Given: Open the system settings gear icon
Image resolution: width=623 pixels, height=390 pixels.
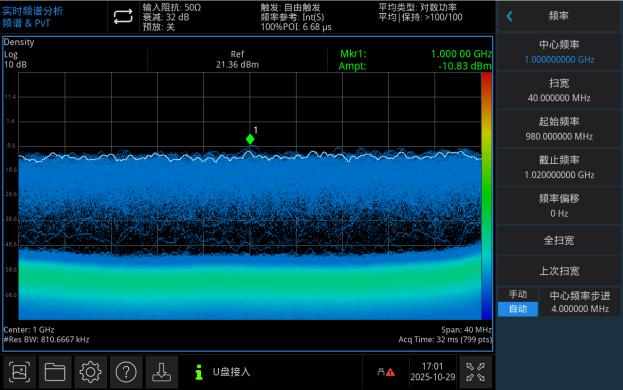Looking at the screenshot, I should (x=90, y=372).
